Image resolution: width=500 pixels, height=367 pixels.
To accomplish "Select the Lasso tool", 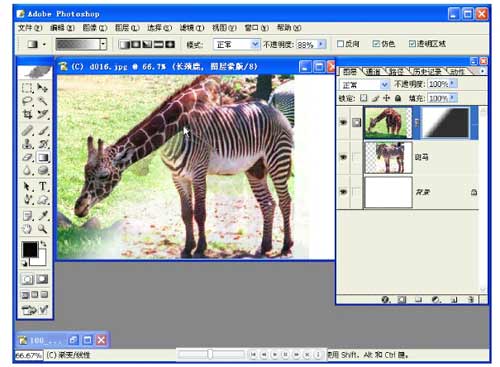I will click(27, 101).
